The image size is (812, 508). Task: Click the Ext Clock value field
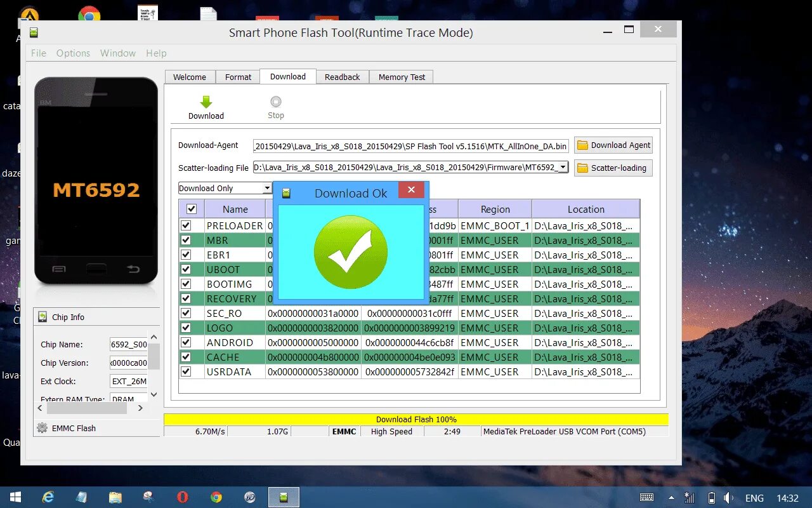coord(129,382)
